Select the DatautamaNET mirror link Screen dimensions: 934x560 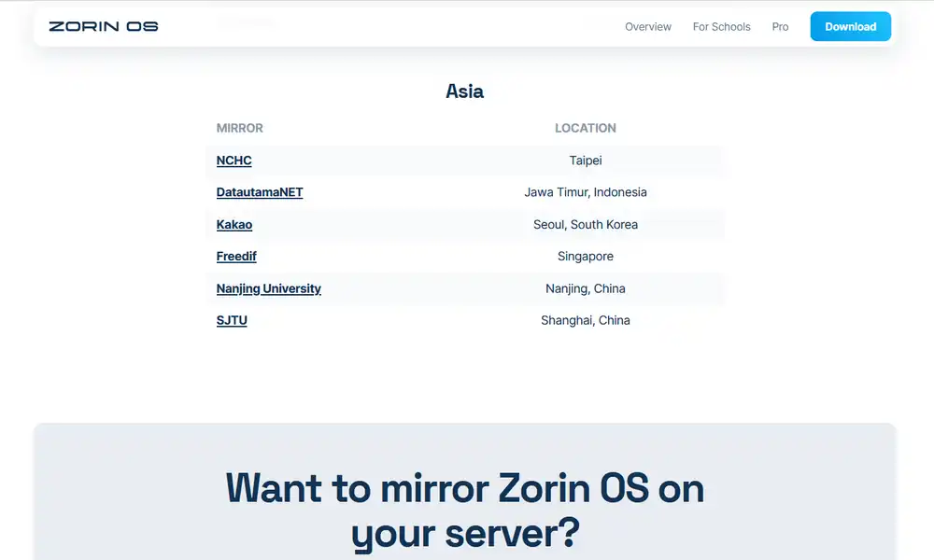tap(260, 192)
